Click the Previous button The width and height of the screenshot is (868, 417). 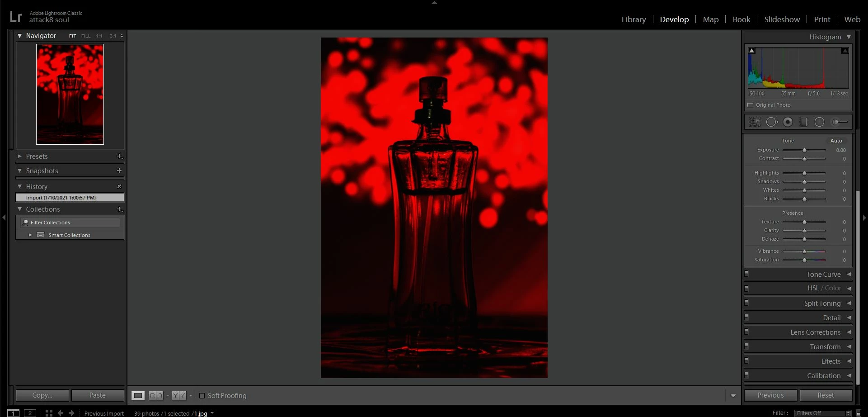tap(771, 395)
